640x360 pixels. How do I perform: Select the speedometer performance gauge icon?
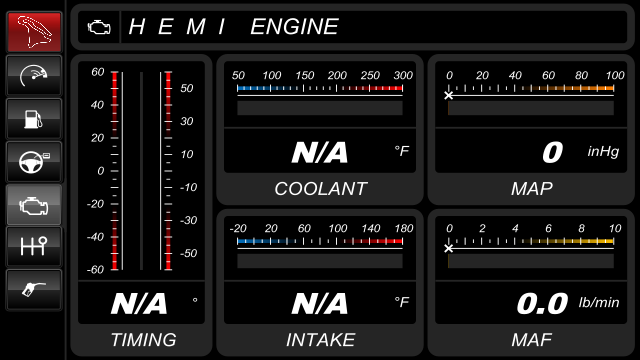pos(34,75)
